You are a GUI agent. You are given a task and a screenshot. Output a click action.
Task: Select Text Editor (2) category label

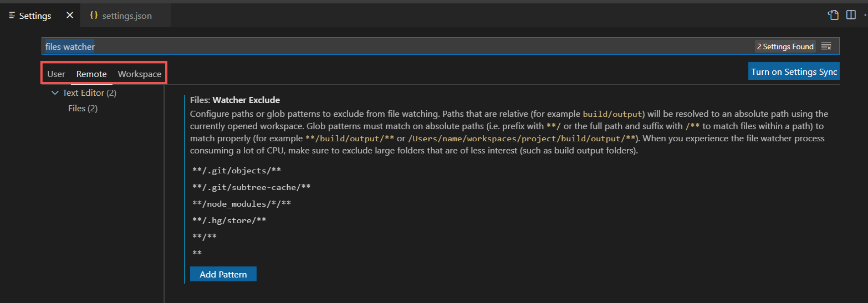point(89,93)
